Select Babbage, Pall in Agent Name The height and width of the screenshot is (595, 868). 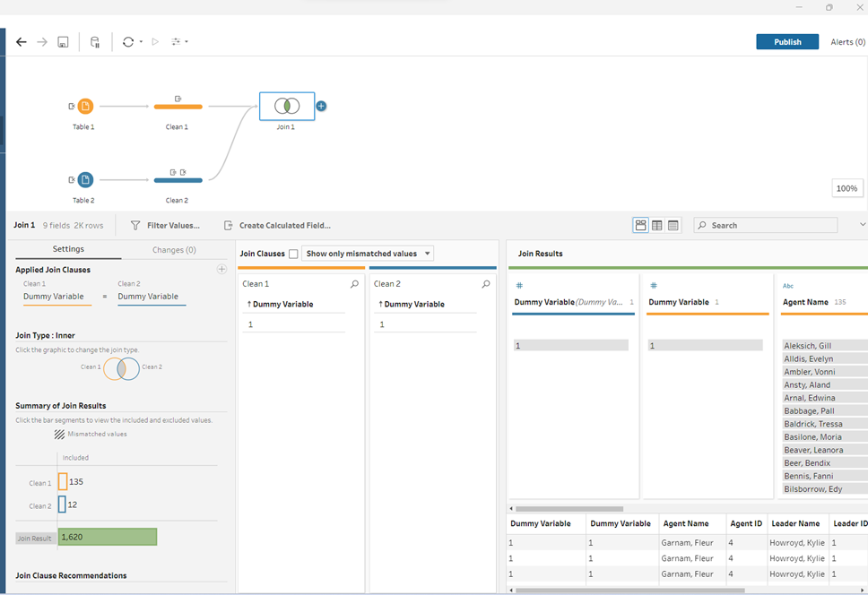pyautogui.click(x=825, y=411)
